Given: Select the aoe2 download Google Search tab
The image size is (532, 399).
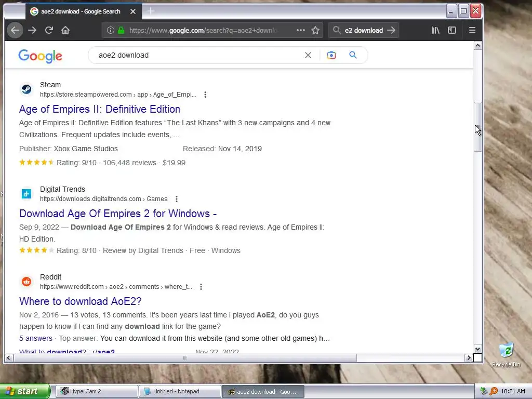Looking at the screenshot, I should pos(84,11).
